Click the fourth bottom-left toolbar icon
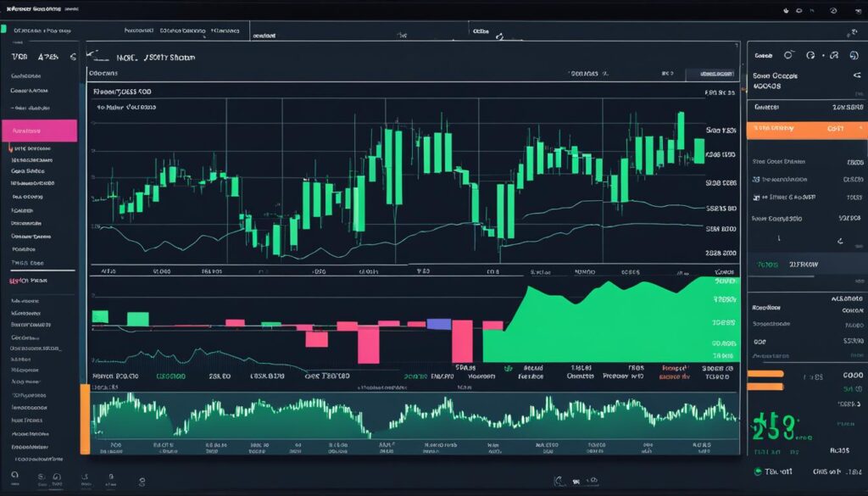 [85, 476]
